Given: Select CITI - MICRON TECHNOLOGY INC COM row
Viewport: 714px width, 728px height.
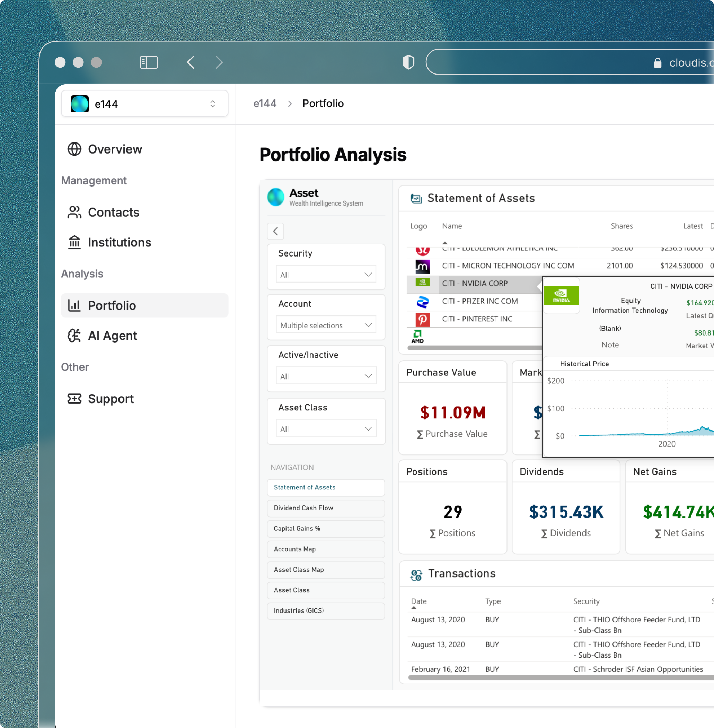Looking at the screenshot, I should click(560, 266).
